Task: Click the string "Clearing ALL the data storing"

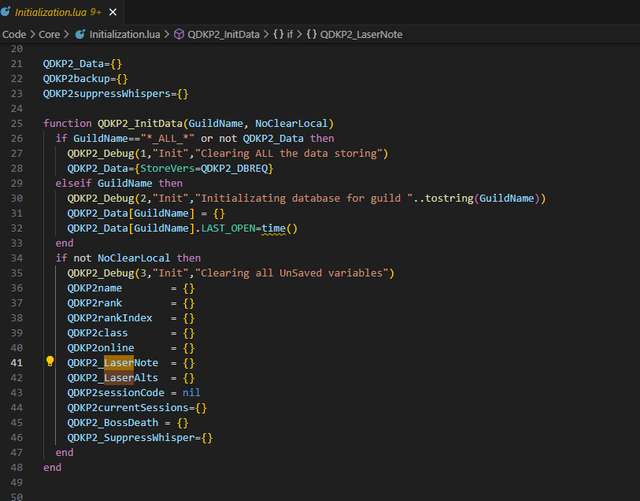Action: tap(289, 154)
